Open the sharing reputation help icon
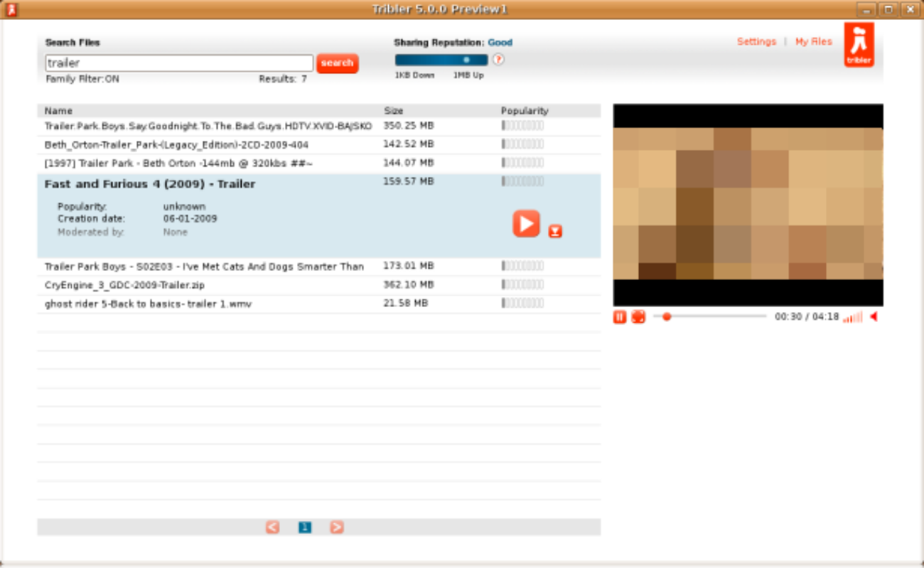Viewport: 924px width, 568px height. (498, 60)
